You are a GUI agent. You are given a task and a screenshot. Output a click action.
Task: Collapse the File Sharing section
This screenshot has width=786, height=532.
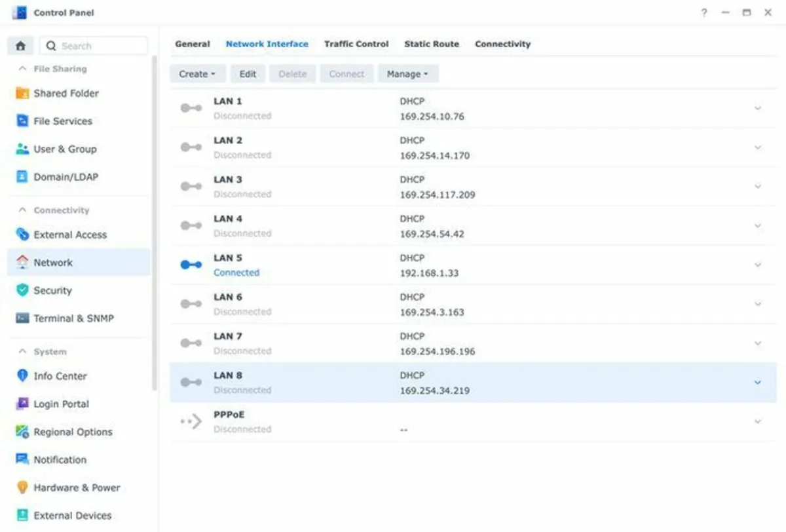pos(22,69)
